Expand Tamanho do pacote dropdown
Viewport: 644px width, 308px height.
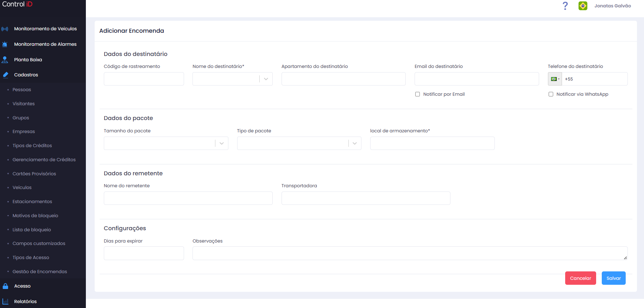tap(166, 143)
